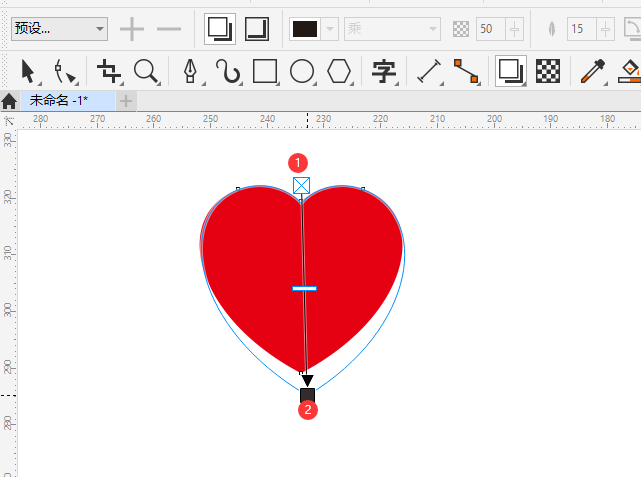641x477 pixels.
Task: Click the shadow start handle with the X box
Action: [301, 186]
